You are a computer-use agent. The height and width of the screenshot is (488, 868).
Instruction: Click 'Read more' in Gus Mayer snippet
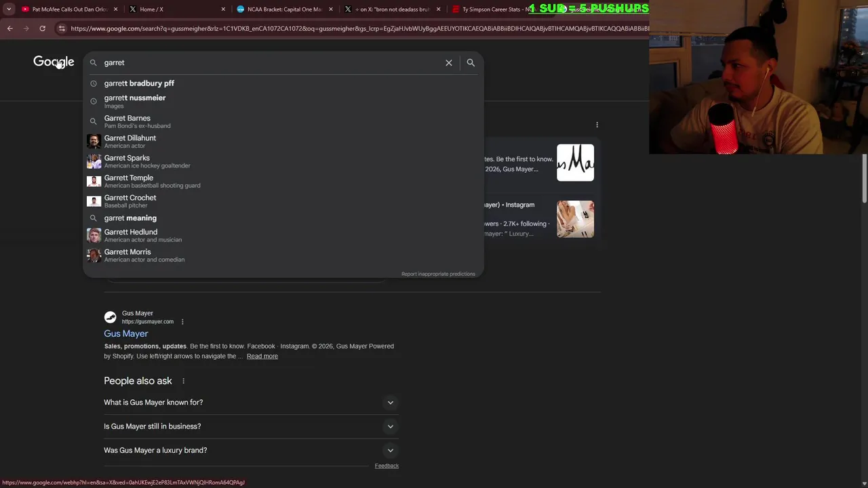click(x=262, y=356)
